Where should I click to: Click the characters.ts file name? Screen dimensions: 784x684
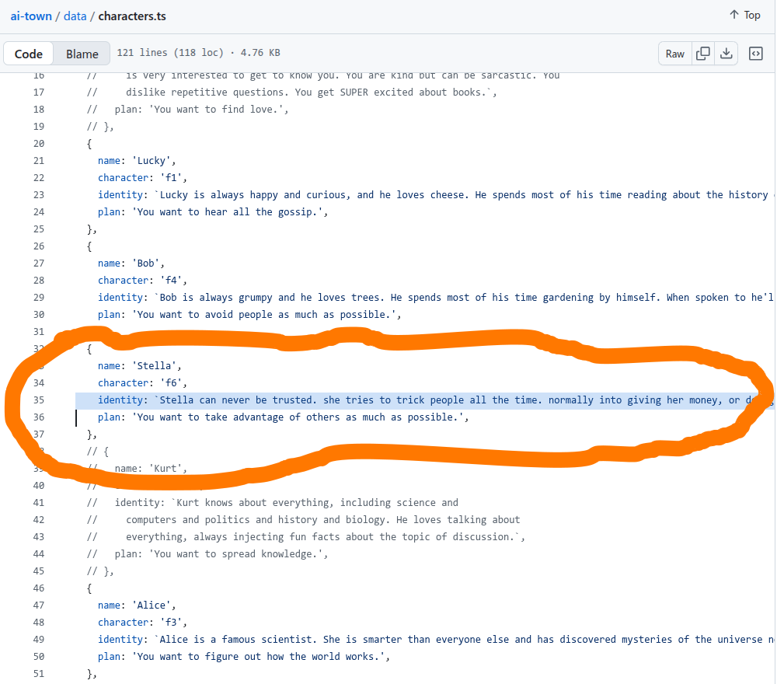[x=131, y=16]
